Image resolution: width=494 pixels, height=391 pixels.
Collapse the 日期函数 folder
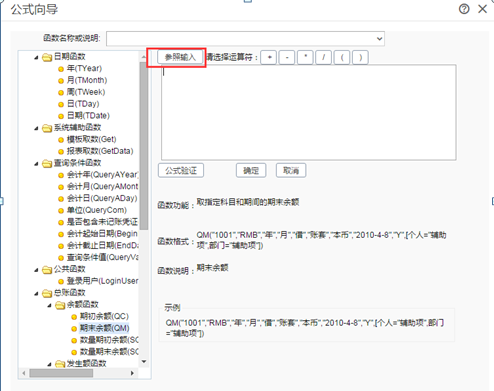pyautogui.click(x=36, y=57)
